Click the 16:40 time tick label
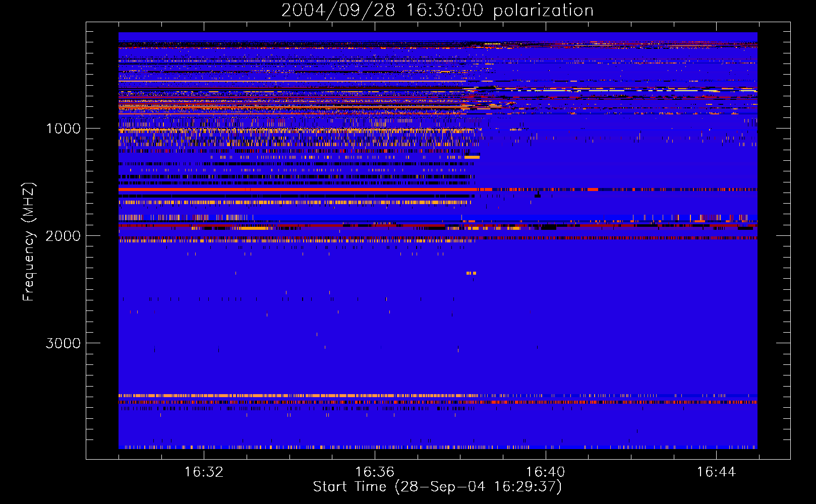The height and width of the screenshot is (504, 816). 546,472
